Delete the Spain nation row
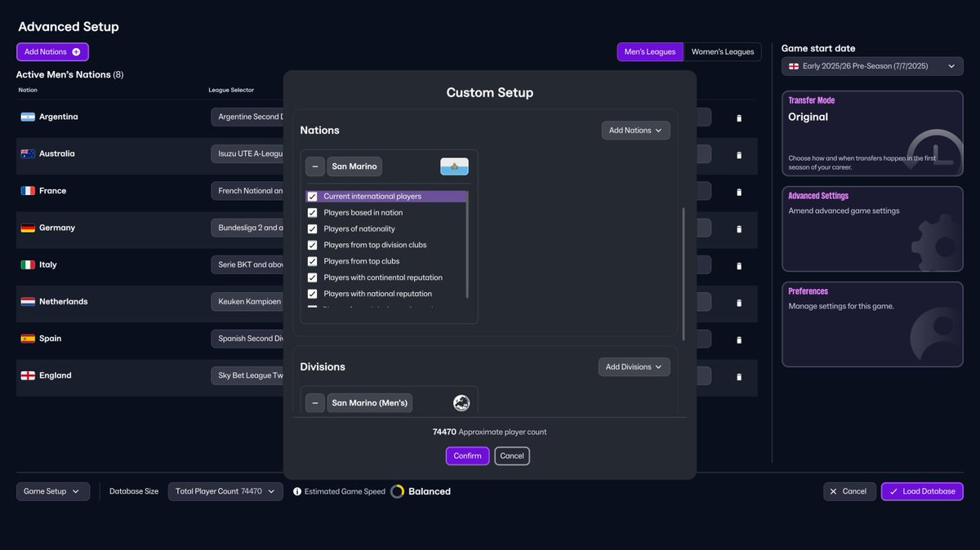Image resolution: width=980 pixels, height=550 pixels. tap(739, 339)
